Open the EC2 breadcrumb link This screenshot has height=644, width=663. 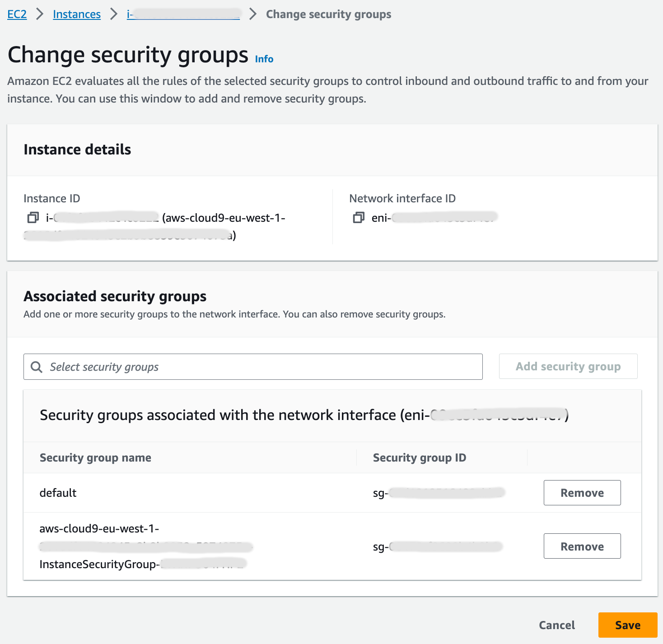click(x=16, y=14)
